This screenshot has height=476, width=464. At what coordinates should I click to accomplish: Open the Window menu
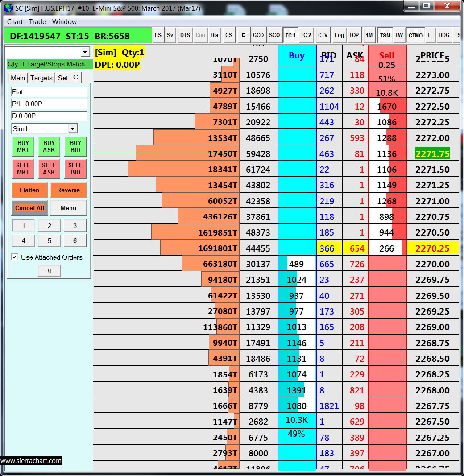(x=64, y=22)
